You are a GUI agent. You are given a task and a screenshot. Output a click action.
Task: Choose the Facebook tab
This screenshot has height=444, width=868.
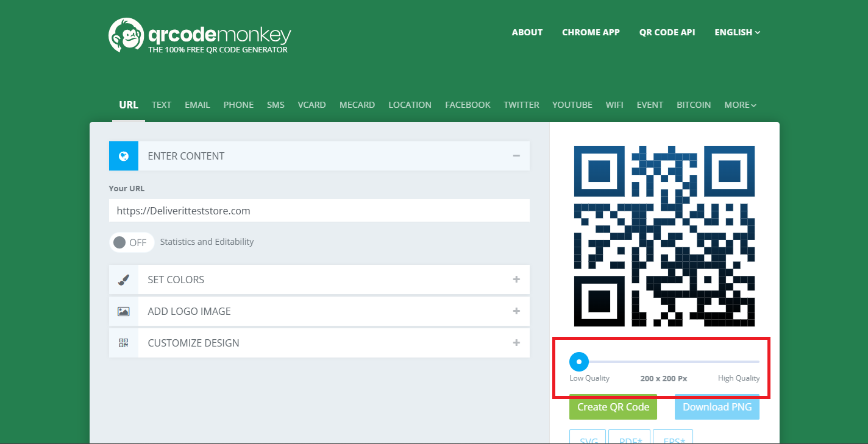coord(468,105)
